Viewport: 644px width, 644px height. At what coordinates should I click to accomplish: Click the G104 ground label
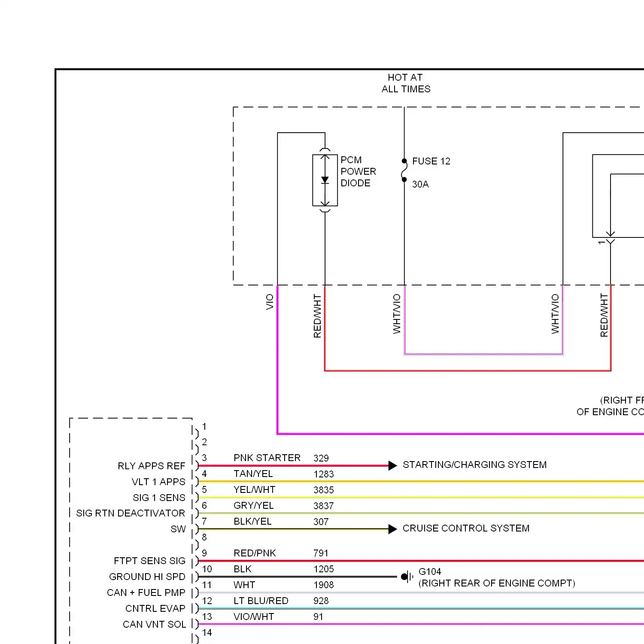pos(430,571)
